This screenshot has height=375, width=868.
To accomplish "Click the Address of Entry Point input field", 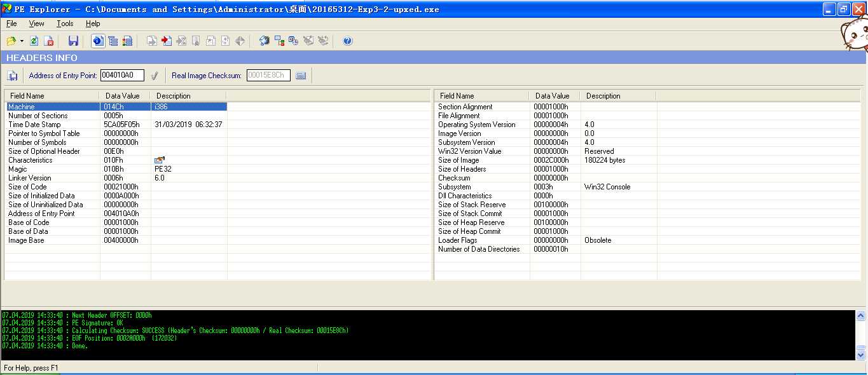I will click(x=122, y=75).
